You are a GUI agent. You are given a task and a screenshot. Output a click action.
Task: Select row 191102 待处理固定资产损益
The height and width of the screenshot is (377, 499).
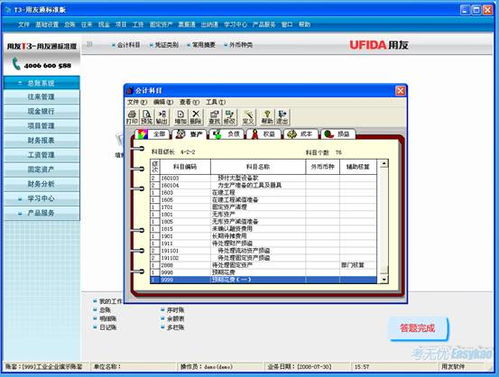coord(263,258)
